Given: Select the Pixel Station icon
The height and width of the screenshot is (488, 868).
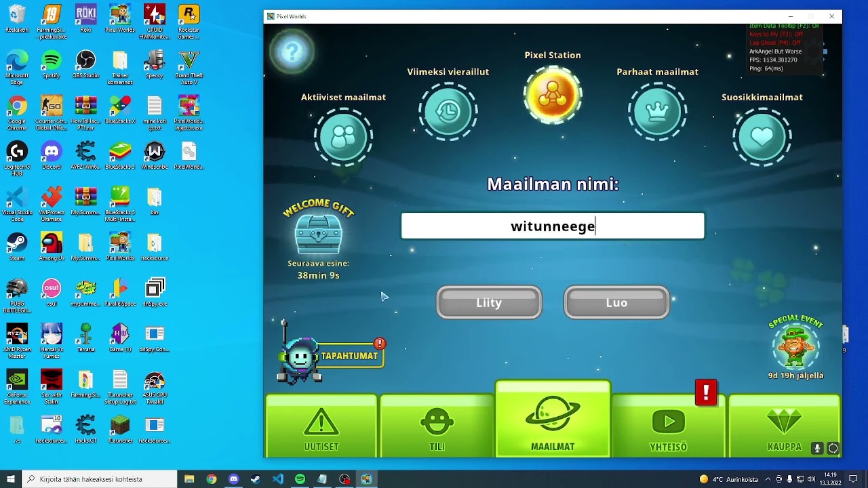Looking at the screenshot, I should 553,94.
